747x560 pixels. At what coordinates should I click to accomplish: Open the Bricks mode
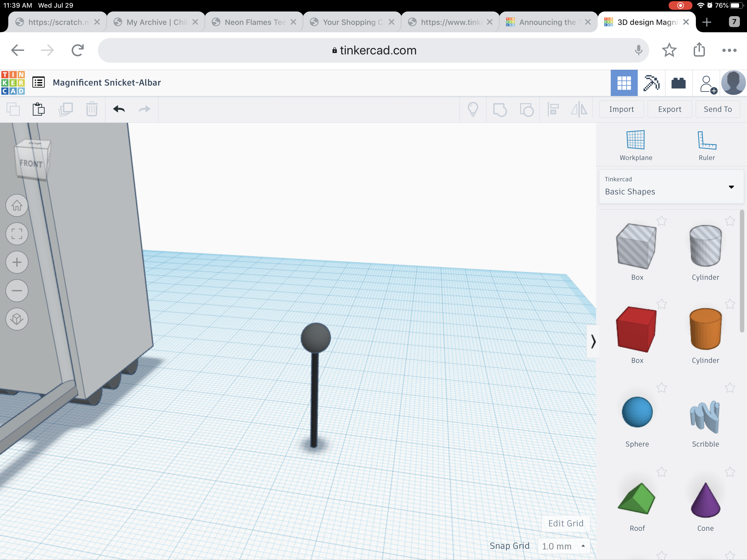(x=678, y=83)
